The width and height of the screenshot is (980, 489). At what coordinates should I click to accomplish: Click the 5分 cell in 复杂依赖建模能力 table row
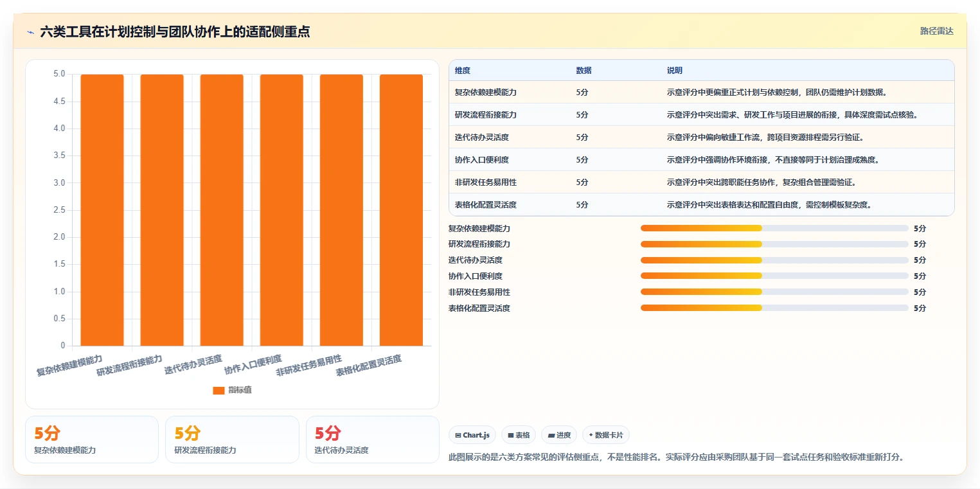[582, 93]
